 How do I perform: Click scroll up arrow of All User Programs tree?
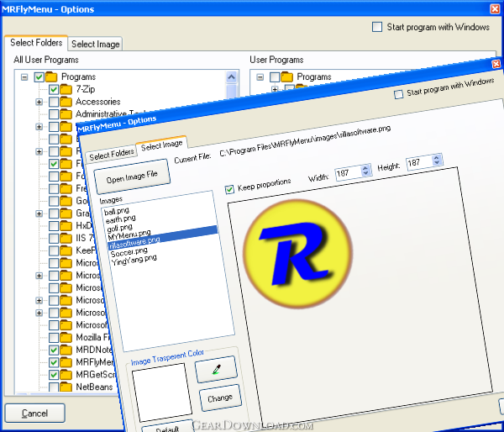point(232,77)
